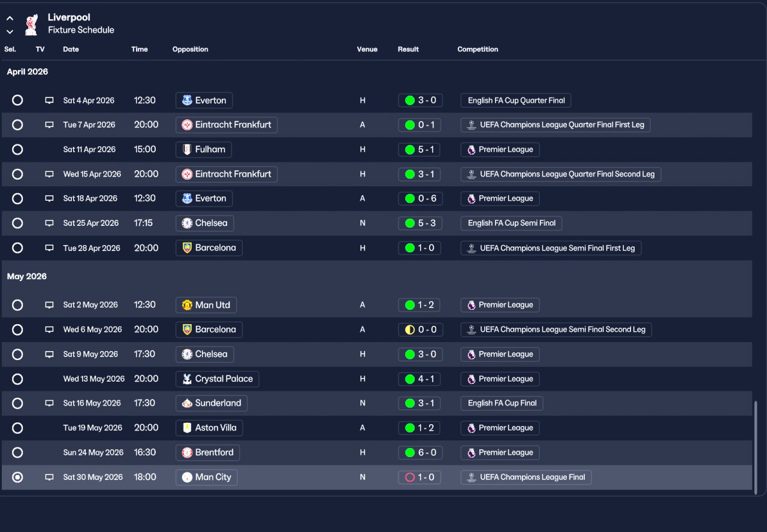Sort fixtures by the Opposition column header
The image size is (767, 532).
[x=191, y=49]
